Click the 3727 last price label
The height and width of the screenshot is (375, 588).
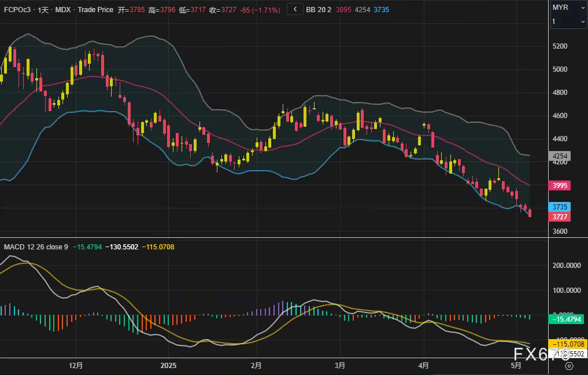(x=560, y=217)
